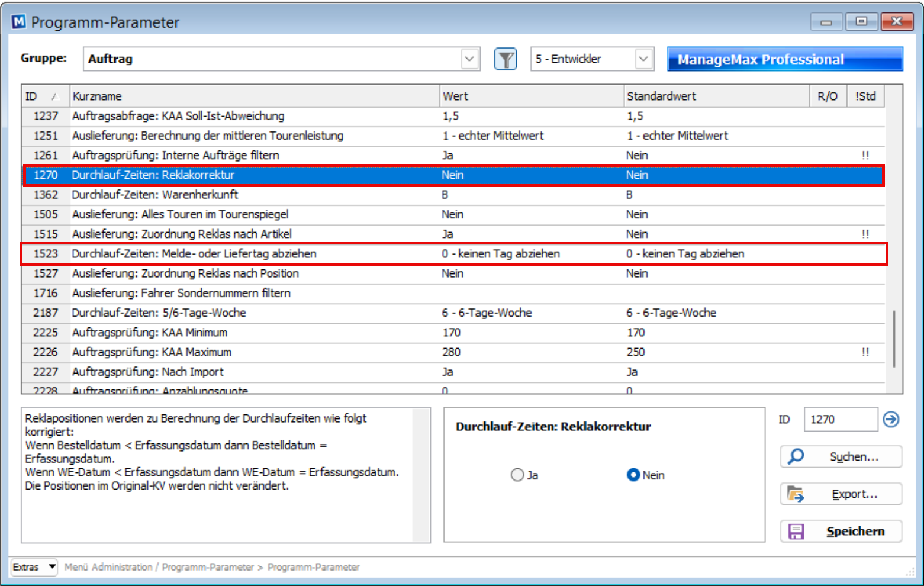The height and width of the screenshot is (586, 924).
Task: Select row 1251 Berechnung der mittleren Tourenleistung
Action: coord(453,136)
